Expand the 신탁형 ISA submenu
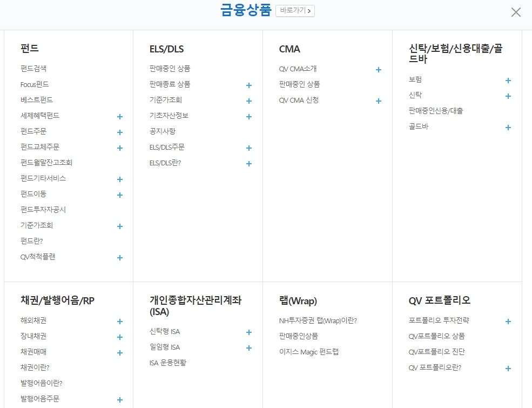Image resolution: width=532 pixels, height=408 pixels. (249, 332)
